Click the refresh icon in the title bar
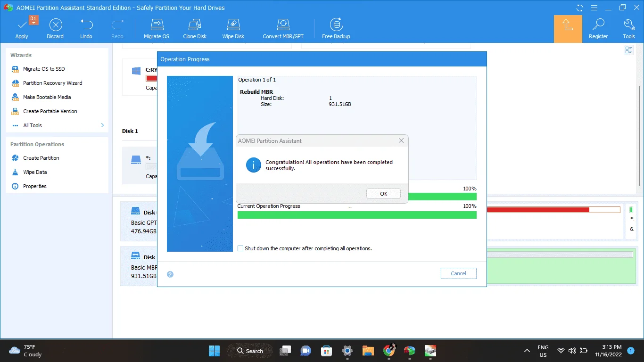Viewport: 644px width, 362px height. tap(580, 8)
